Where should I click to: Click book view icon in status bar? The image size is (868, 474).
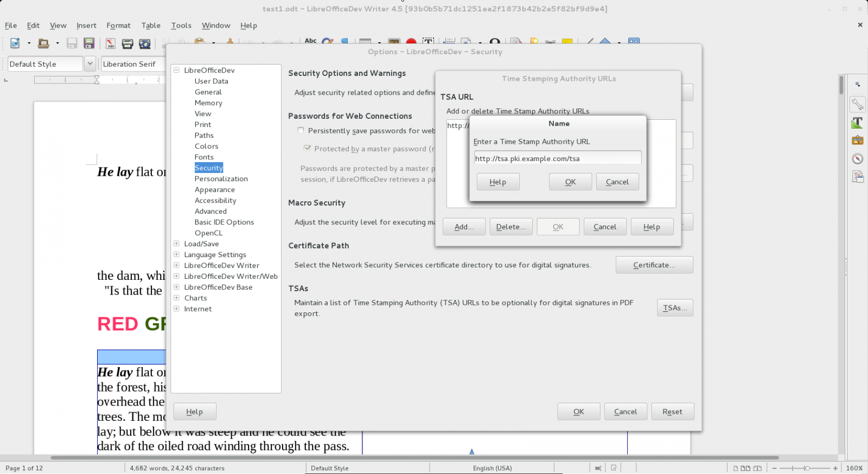click(x=757, y=468)
